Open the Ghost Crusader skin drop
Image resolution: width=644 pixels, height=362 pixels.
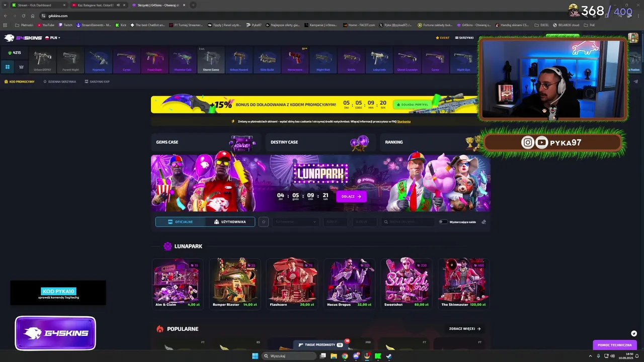click(x=408, y=61)
